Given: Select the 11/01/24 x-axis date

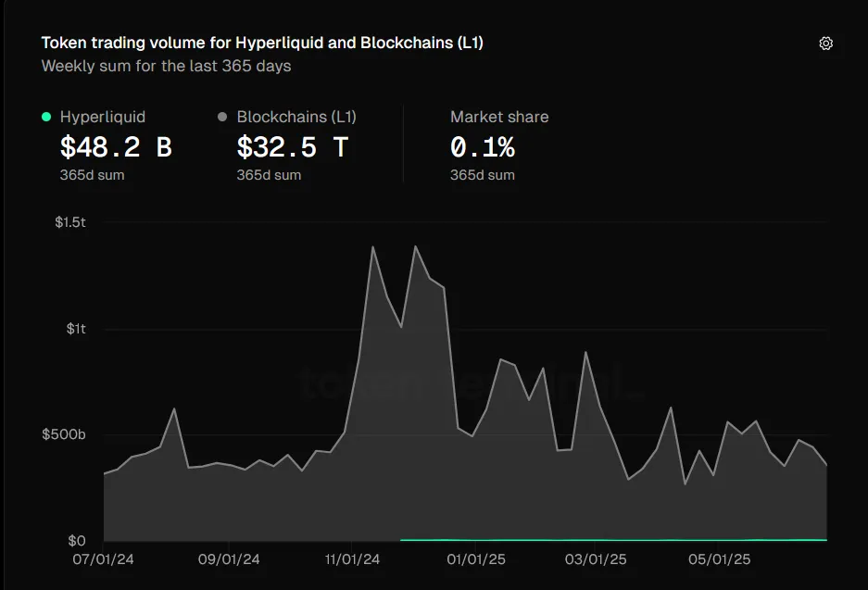Looking at the screenshot, I should click(352, 559).
